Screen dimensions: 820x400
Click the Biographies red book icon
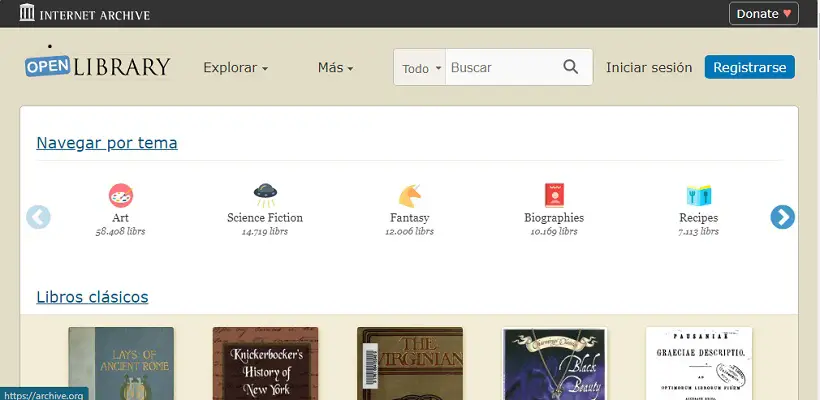pos(554,196)
